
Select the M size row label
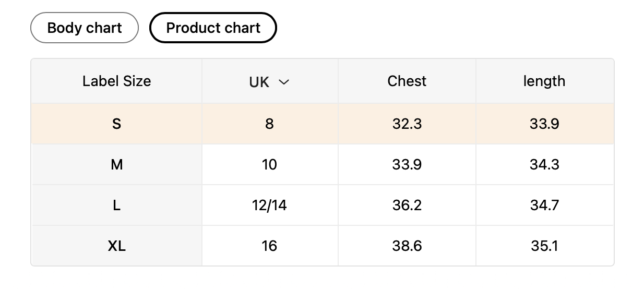tap(116, 165)
